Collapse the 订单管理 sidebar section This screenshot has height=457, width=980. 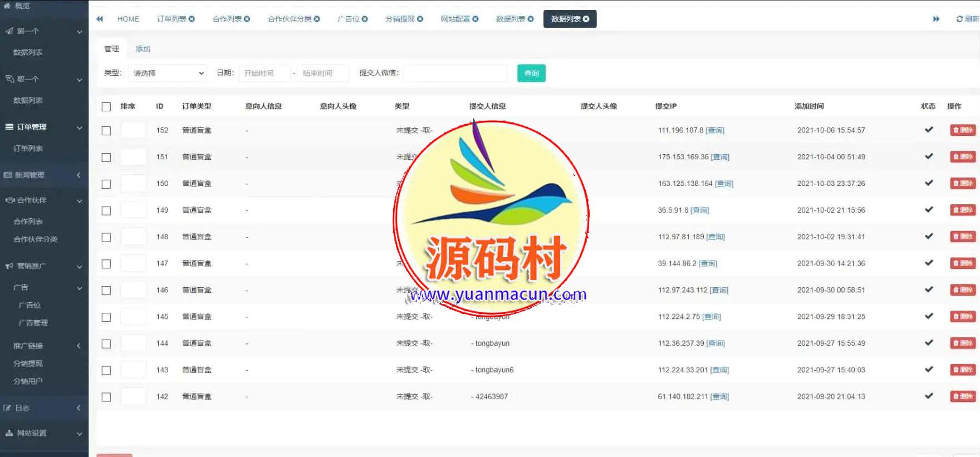[x=43, y=127]
